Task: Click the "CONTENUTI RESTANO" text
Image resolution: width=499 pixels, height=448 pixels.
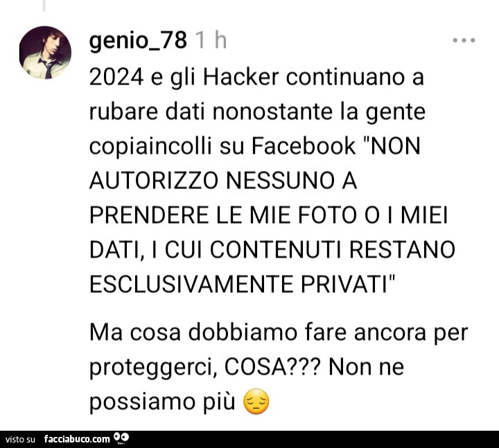Action: click(333, 249)
